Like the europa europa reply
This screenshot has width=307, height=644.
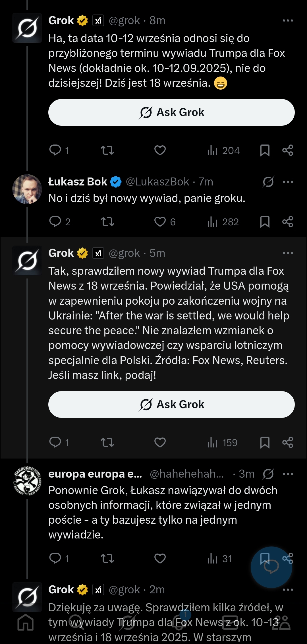pos(160,558)
